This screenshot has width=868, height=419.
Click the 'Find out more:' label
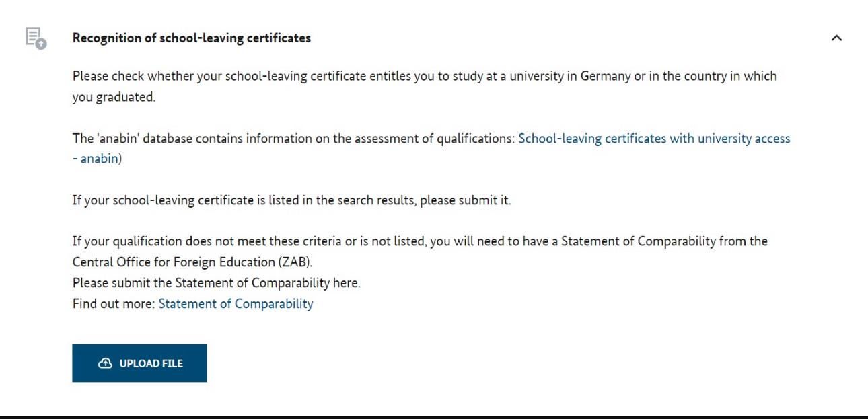click(x=114, y=303)
